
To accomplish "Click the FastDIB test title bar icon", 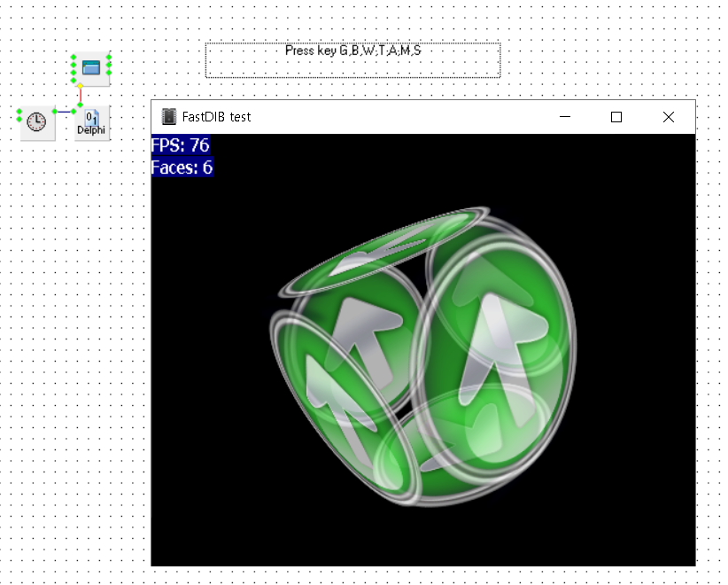I will point(169,117).
